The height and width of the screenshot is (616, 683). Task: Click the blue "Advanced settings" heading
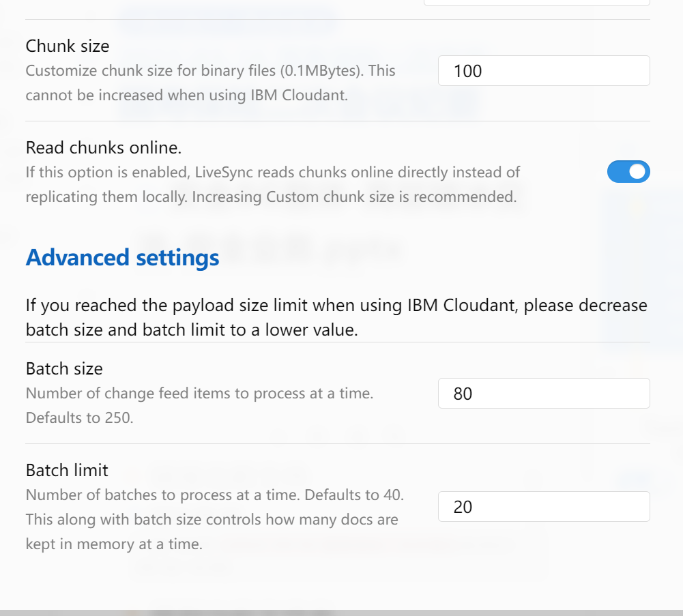[122, 257]
